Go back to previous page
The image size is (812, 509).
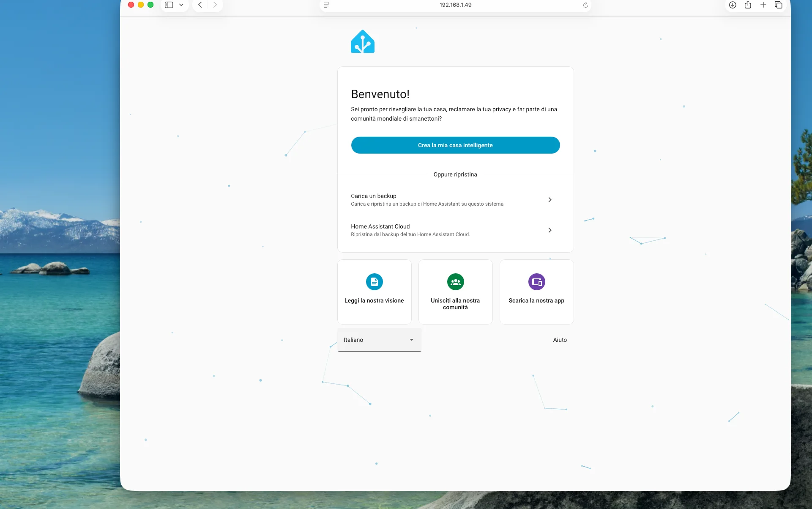pyautogui.click(x=200, y=5)
